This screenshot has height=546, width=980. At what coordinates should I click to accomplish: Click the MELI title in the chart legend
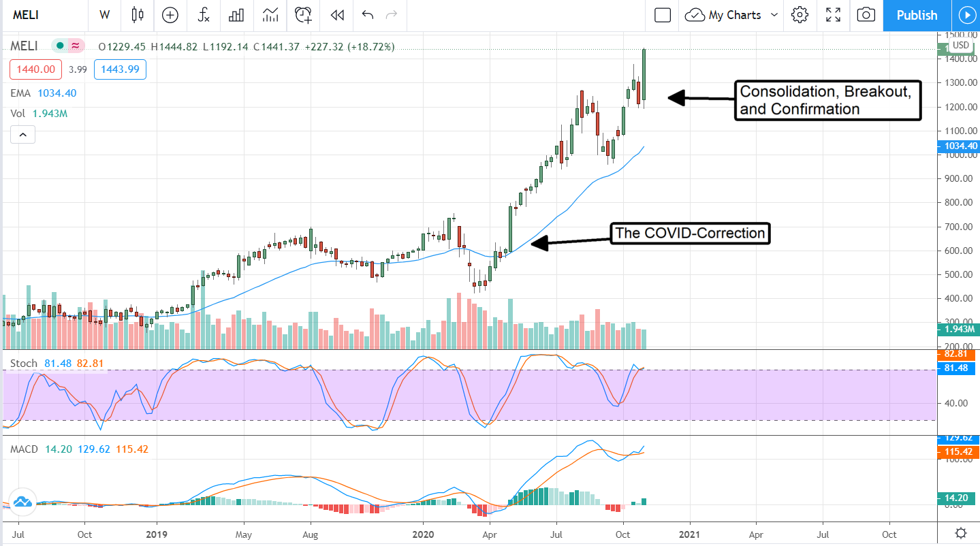24,46
